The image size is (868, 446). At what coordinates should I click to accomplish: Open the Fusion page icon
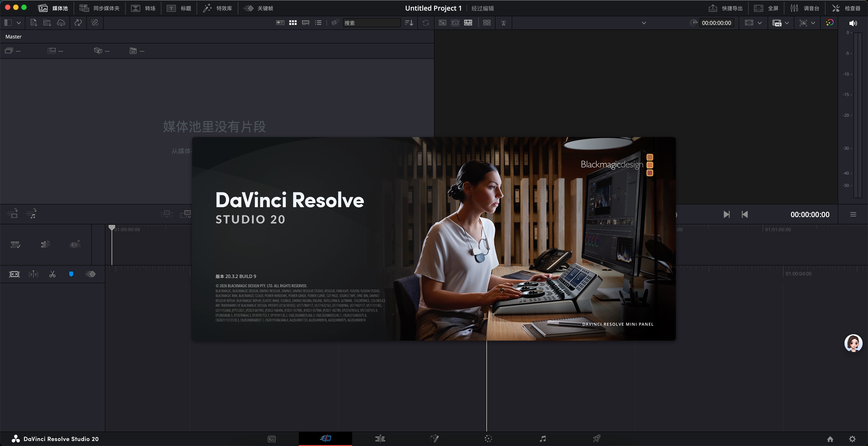tap(434, 439)
